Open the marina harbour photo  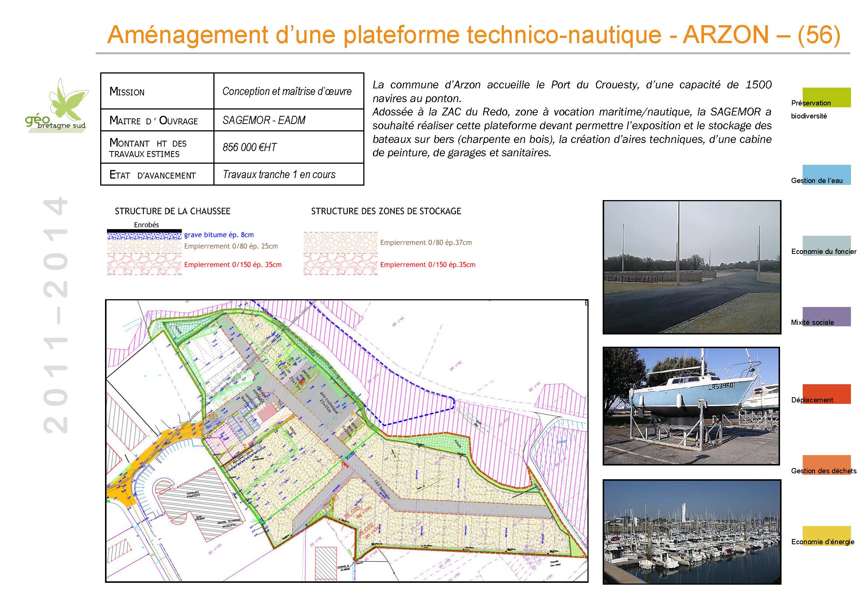692,532
